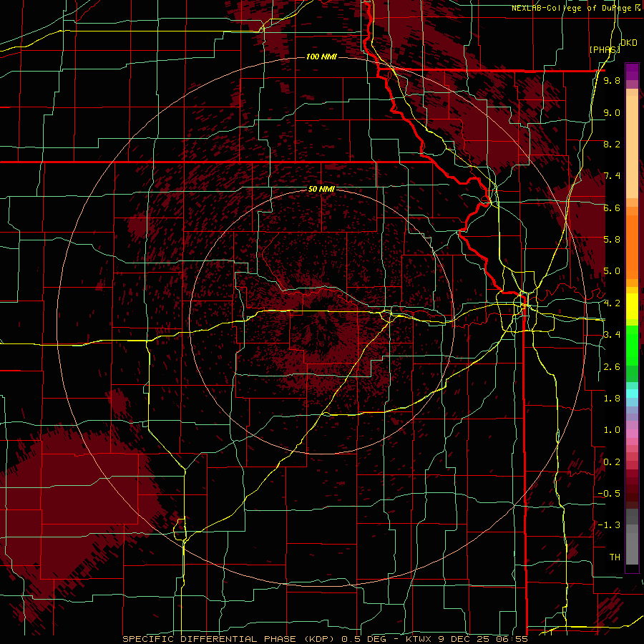Click the 9.8 value on the color scale
Screen dimensions: 644x644
click(612, 81)
